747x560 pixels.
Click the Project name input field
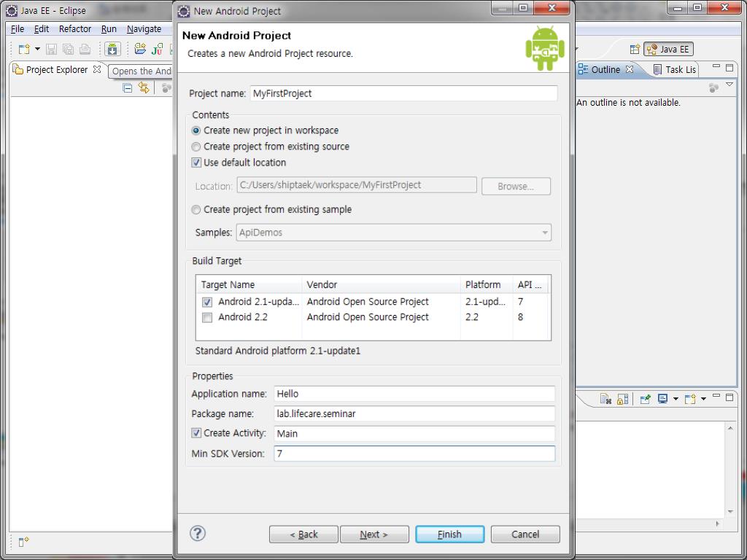pyautogui.click(x=404, y=93)
